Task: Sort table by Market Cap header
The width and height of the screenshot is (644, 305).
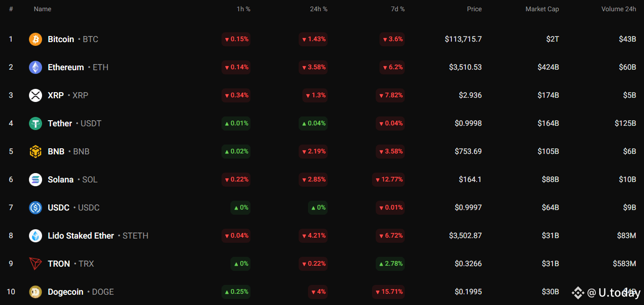Action: pos(542,9)
